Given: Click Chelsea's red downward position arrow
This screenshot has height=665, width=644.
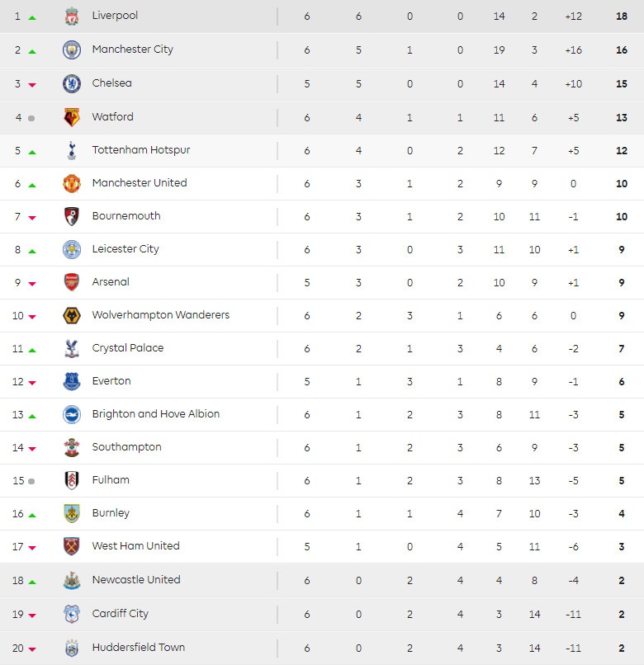Looking at the screenshot, I should 32,85.
